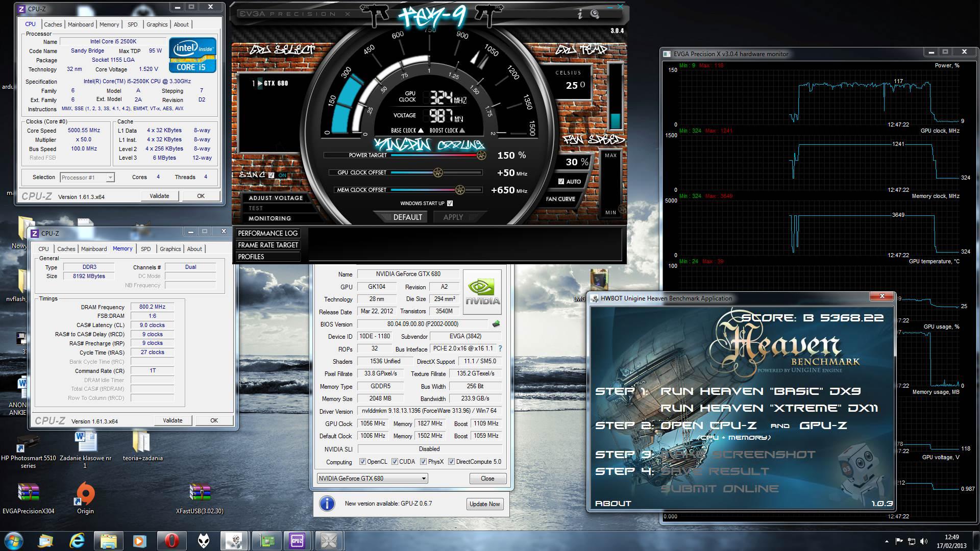Click the Update Now button in GPU-Z
Image resolution: width=980 pixels, height=551 pixels.
pyautogui.click(x=484, y=504)
